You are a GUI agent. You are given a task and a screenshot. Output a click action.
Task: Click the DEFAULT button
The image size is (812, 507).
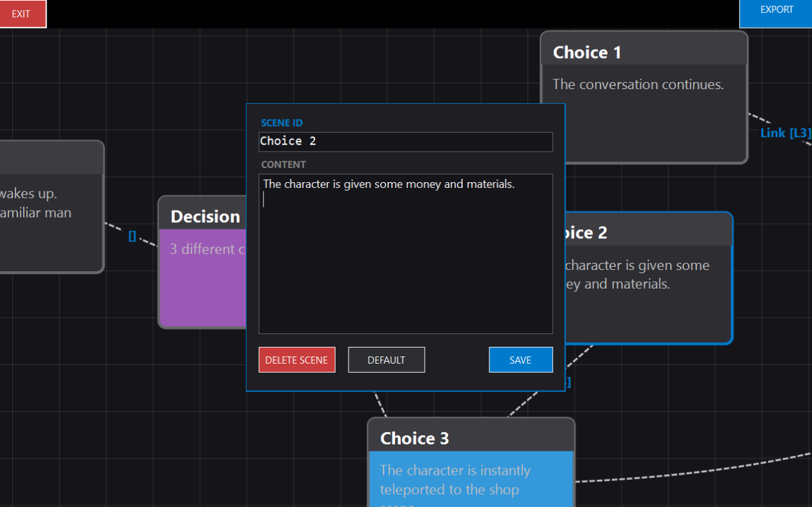coord(386,360)
